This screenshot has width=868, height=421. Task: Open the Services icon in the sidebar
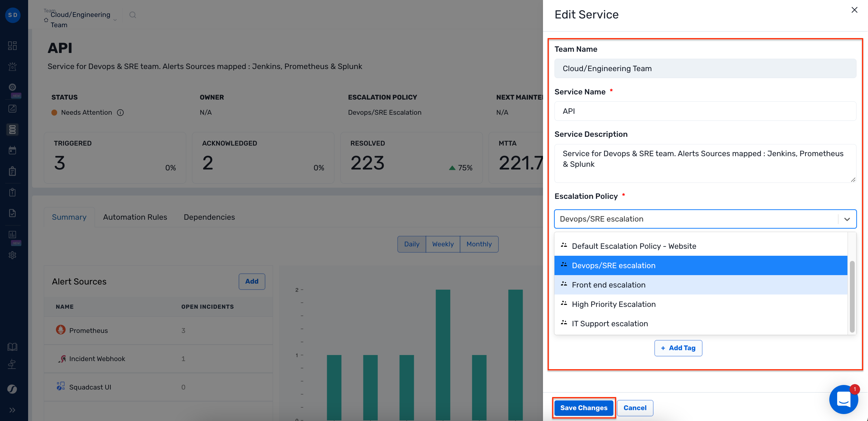12,129
